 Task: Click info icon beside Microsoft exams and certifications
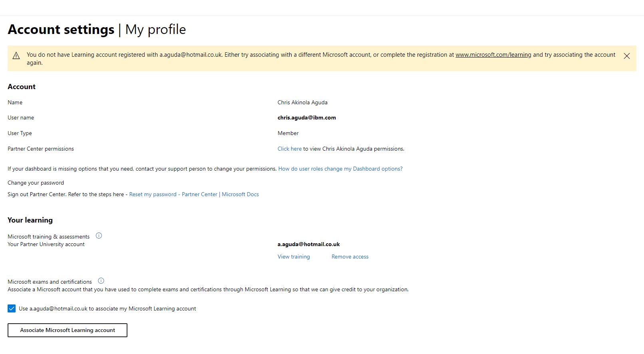click(101, 281)
